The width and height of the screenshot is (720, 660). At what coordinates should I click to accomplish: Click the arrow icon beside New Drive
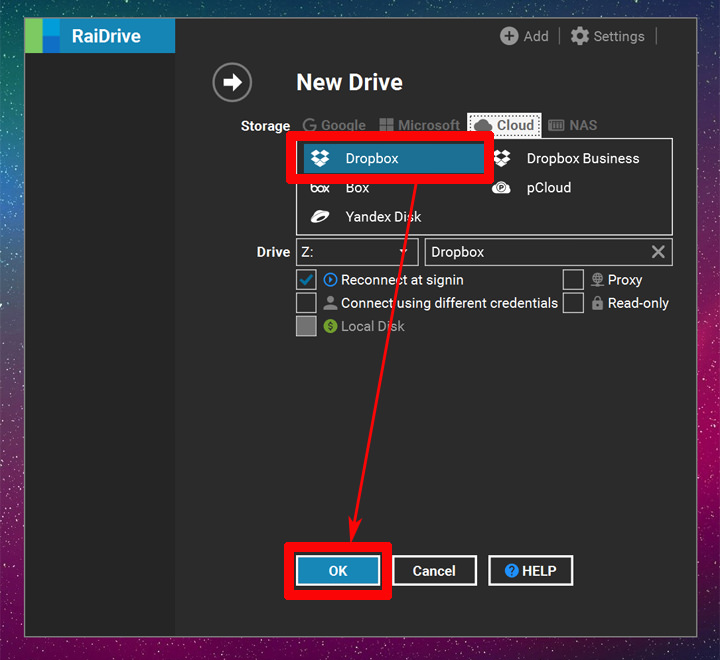pyautogui.click(x=232, y=82)
